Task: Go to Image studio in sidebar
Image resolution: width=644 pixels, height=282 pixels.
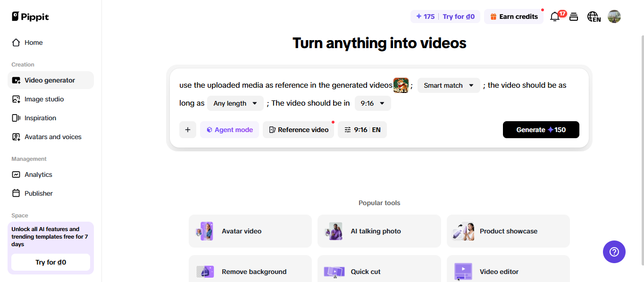Action: tap(44, 99)
